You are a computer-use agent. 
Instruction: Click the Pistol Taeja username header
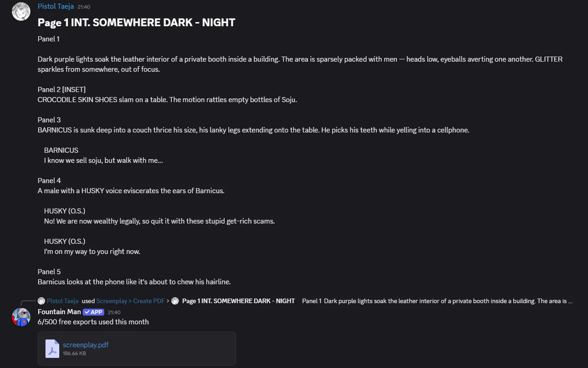[x=56, y=6]
